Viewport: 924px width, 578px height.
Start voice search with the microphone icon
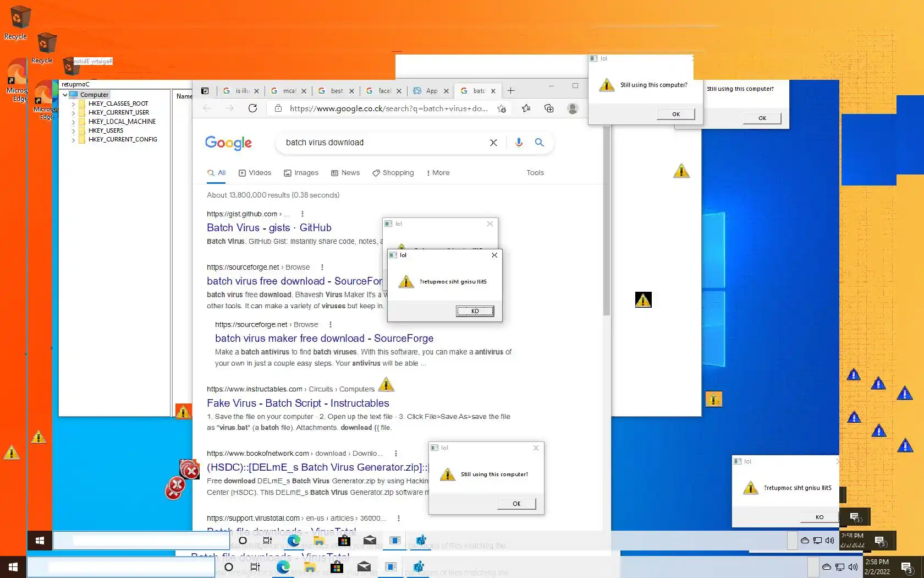pos(519,143)
